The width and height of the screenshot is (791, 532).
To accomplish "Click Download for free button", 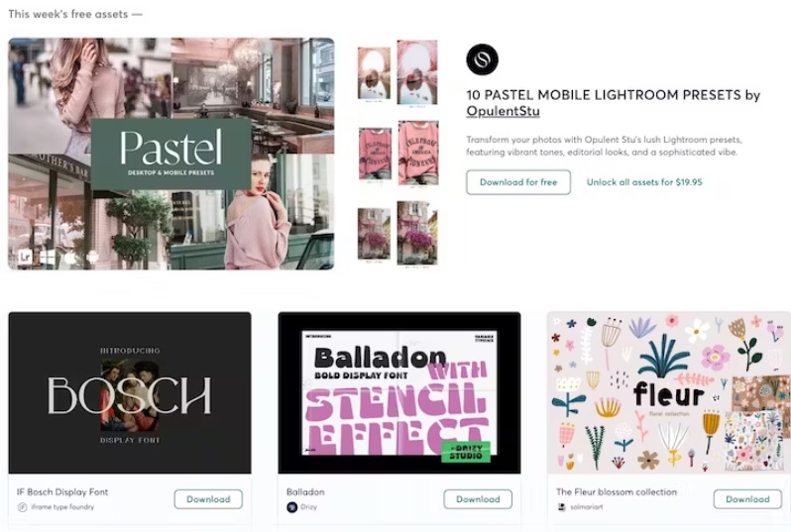I will click(518, 182).
